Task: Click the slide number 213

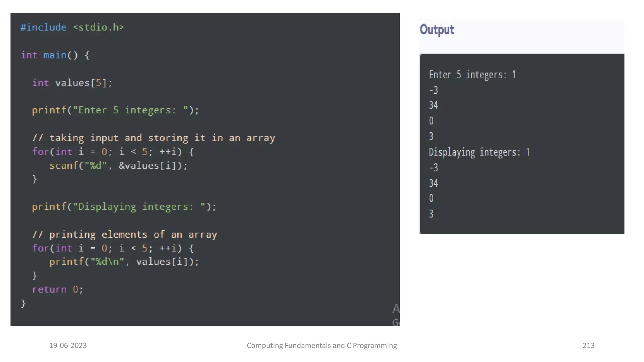Action: [x=588, y=345]
